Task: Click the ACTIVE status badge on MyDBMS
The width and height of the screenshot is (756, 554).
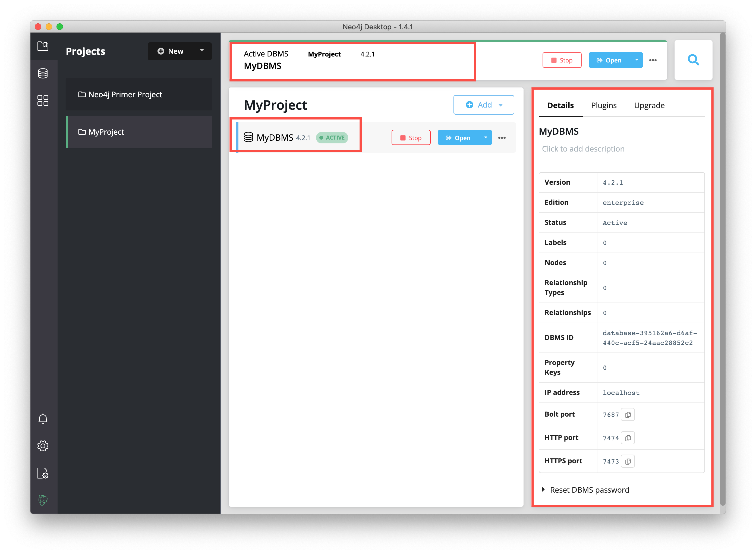Action: tap(332, 137)
